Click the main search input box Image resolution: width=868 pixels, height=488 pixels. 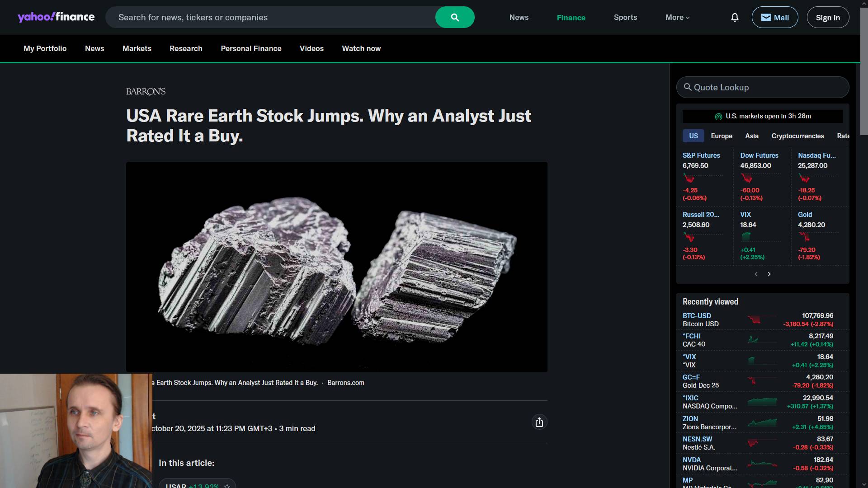click(271, 18)
